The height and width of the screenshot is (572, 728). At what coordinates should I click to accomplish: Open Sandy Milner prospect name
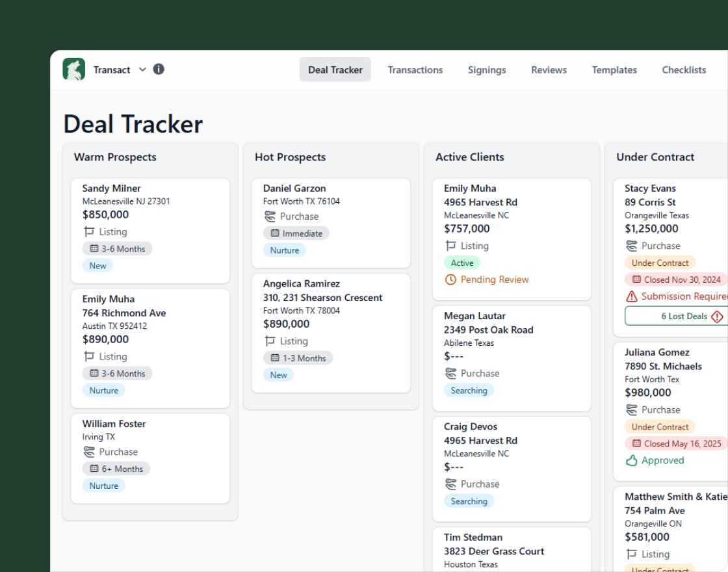(x=111, y=188)
